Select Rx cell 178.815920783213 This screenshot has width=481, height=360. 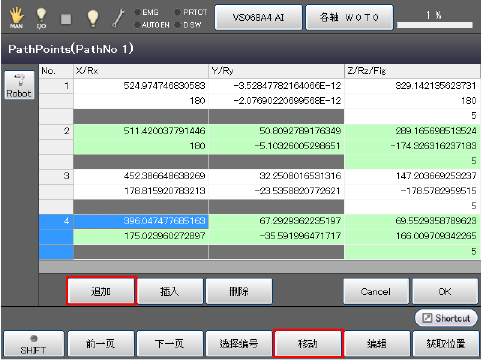click(x=141, y=191)
